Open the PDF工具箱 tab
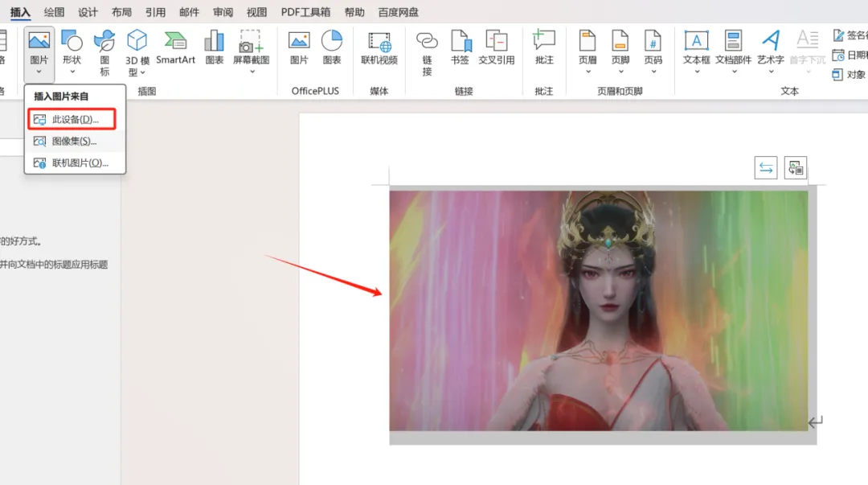This screenshot has height=485, width=868. [x=305, y=12]
